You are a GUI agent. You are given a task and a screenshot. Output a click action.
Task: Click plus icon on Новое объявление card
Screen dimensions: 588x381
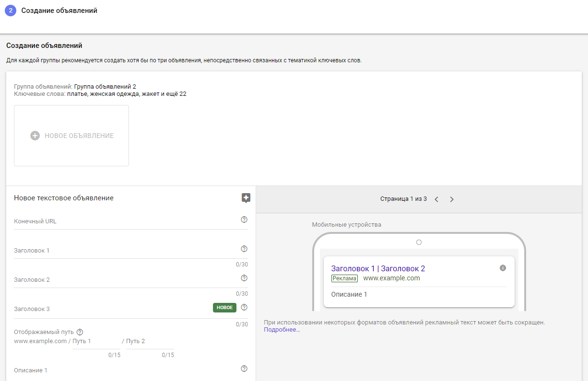35,136
